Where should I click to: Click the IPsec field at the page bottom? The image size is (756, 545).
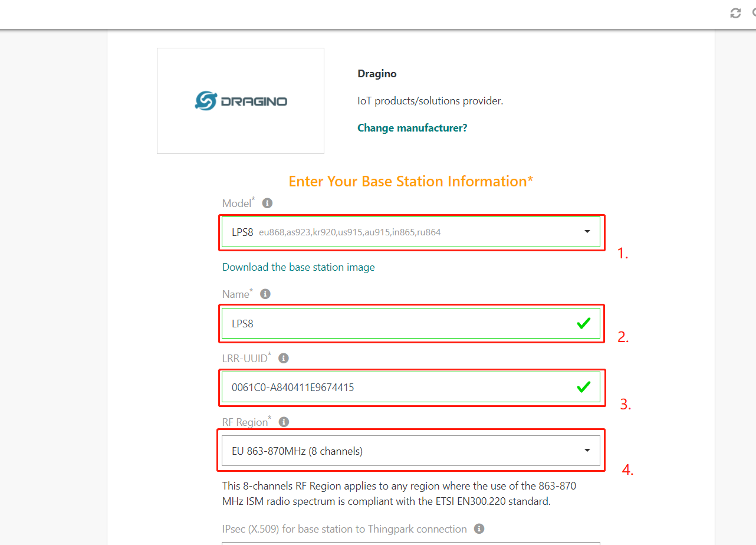click(x=411, y=543)
